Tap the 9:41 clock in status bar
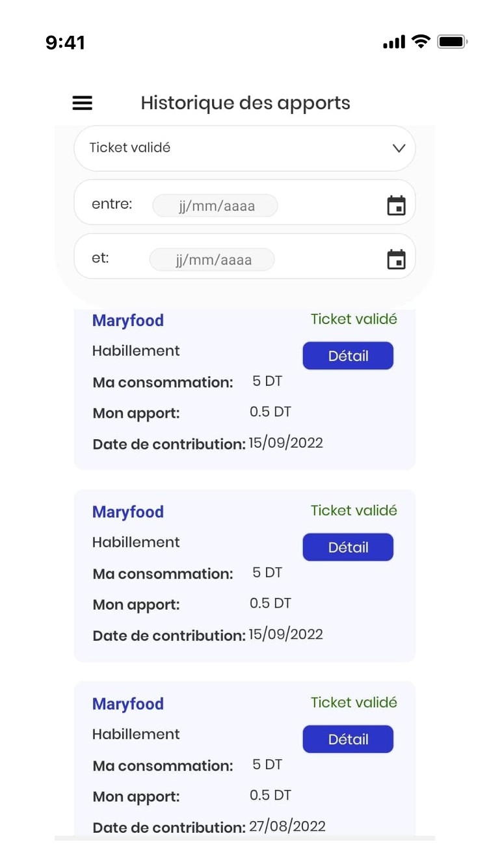 (65, 43)
